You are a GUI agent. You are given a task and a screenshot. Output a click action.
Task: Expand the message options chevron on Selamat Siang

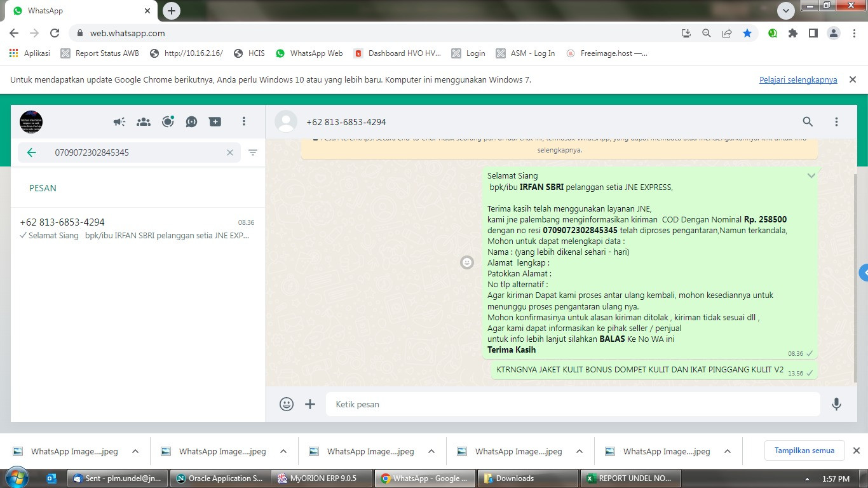[811, 175]
